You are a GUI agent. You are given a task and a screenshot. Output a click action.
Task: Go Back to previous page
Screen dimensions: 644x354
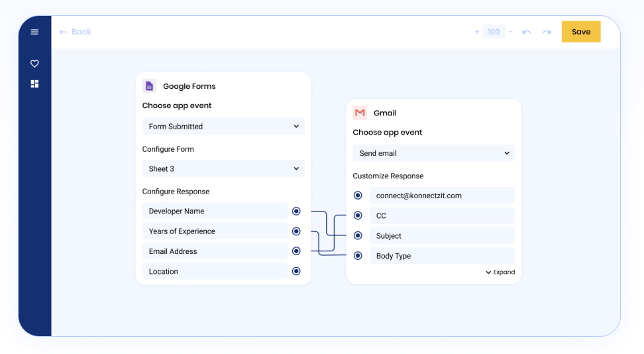[75, 32]
